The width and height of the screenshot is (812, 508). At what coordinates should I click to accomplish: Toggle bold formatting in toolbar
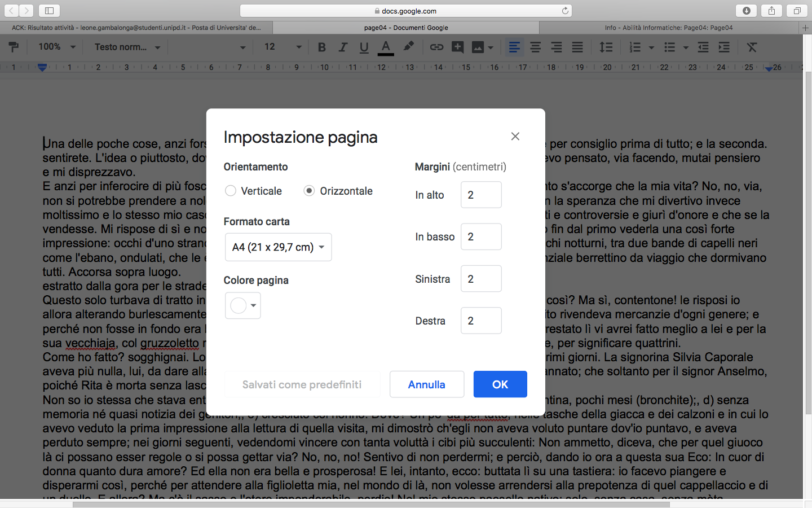322,47
